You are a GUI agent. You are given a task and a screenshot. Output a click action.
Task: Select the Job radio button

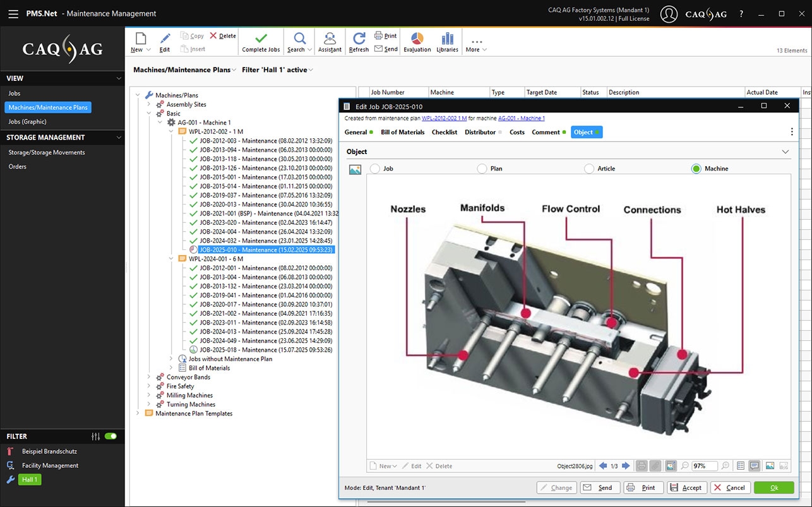click(x=375, y=169)
